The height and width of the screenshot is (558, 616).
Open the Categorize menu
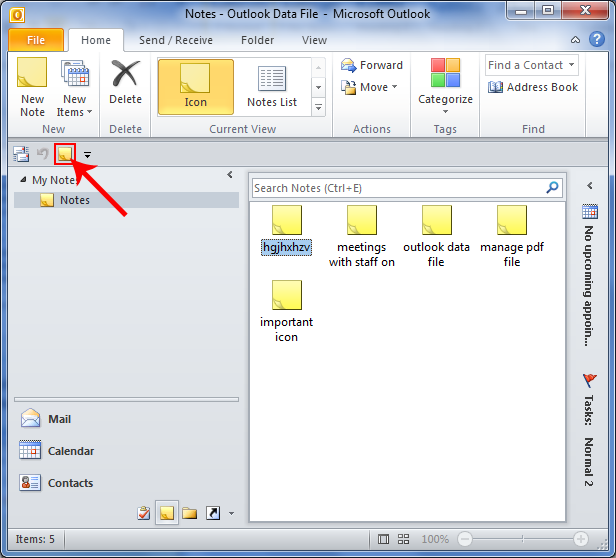click(x=445, y=87)
